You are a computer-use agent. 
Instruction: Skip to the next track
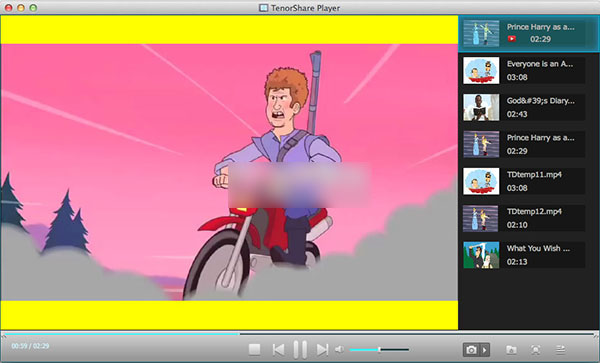click(x=322, y=350)
